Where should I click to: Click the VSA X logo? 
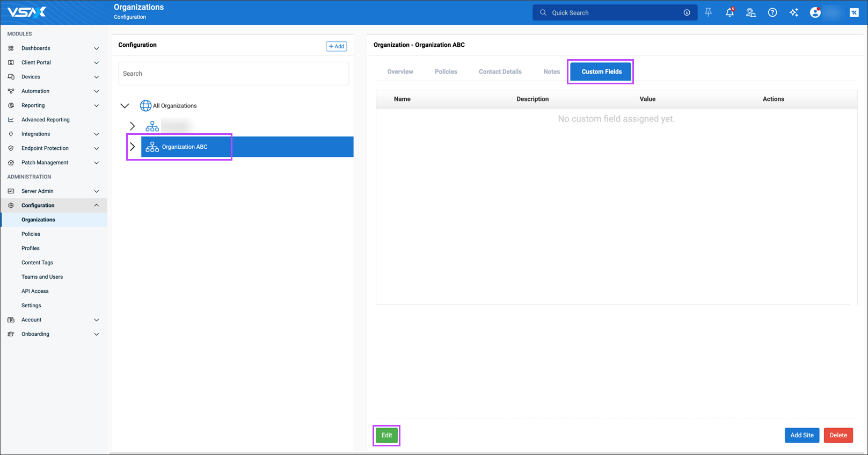(x=27, y=12)
